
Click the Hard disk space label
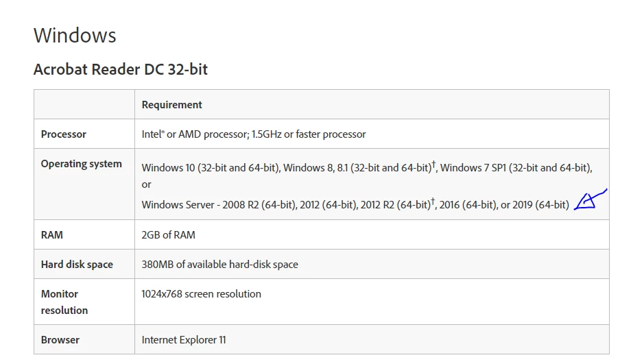[x=77, y=264]
